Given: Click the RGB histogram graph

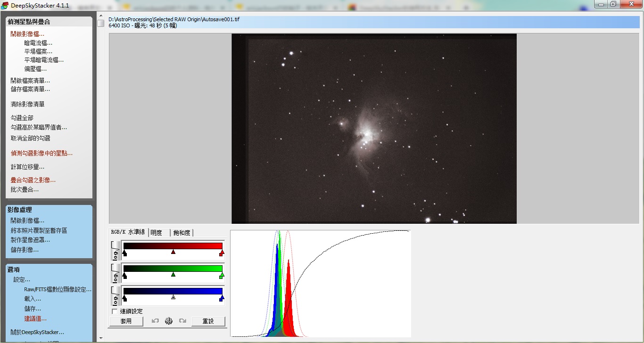Looking at the screenshot, I should coord(321,284).
